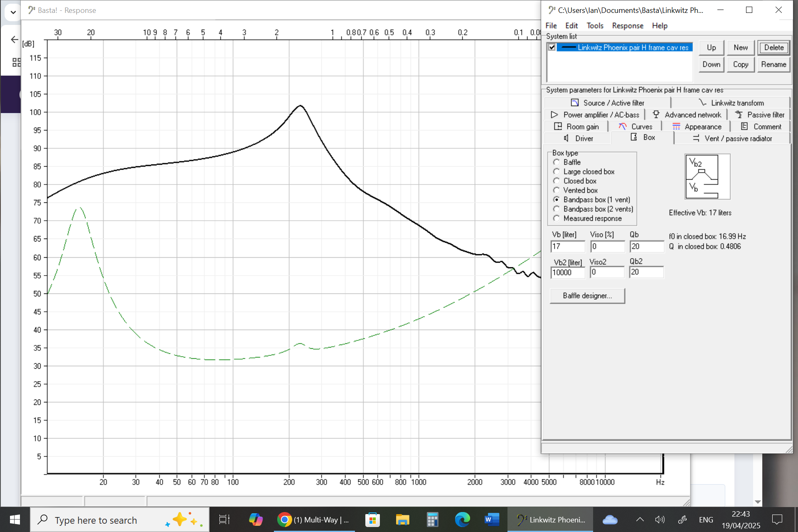Open the Appearance tab
The width and height of the screenshot is (798, 532).
tap(696, 127)
